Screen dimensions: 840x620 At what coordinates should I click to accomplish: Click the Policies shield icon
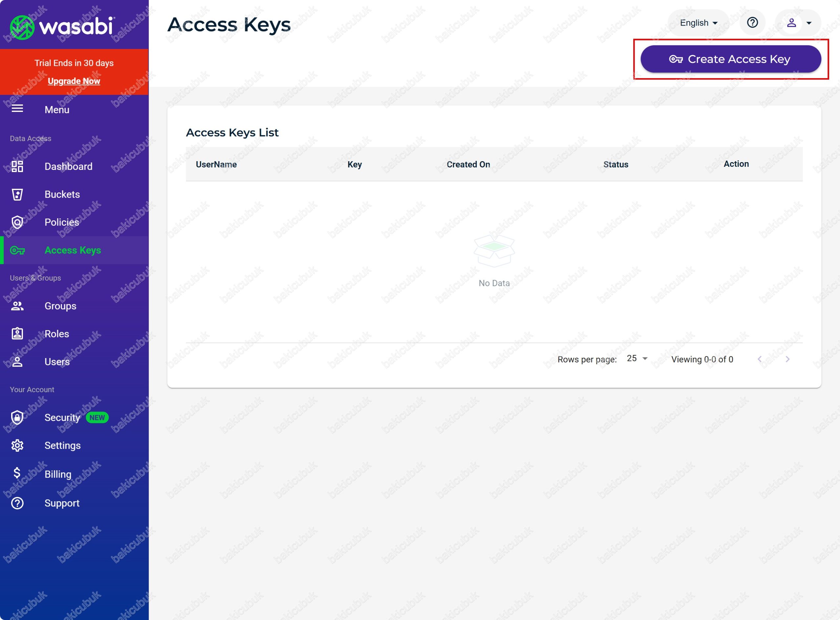[x=17, y=222]
